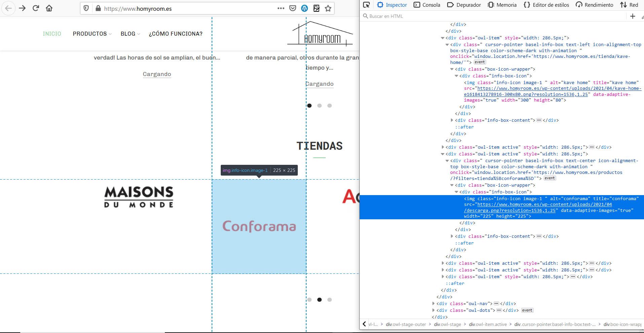Click the WordPress extension icon

(305, 8)
